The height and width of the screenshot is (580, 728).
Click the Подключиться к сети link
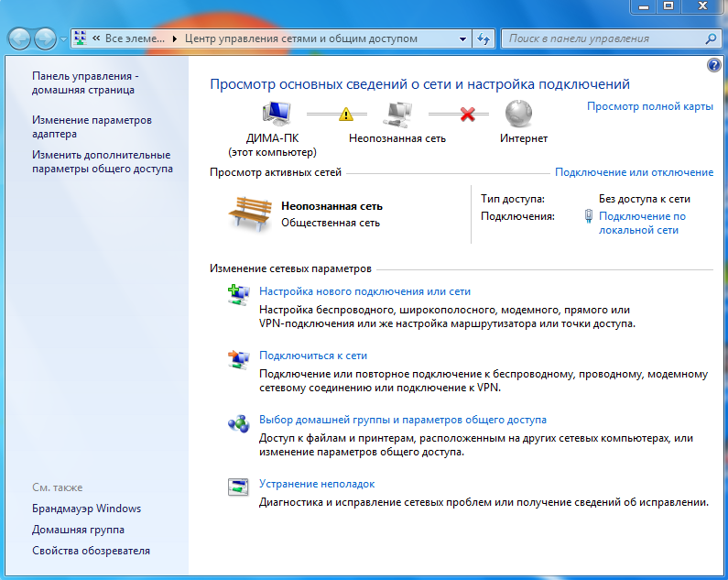tap(313, 356)
